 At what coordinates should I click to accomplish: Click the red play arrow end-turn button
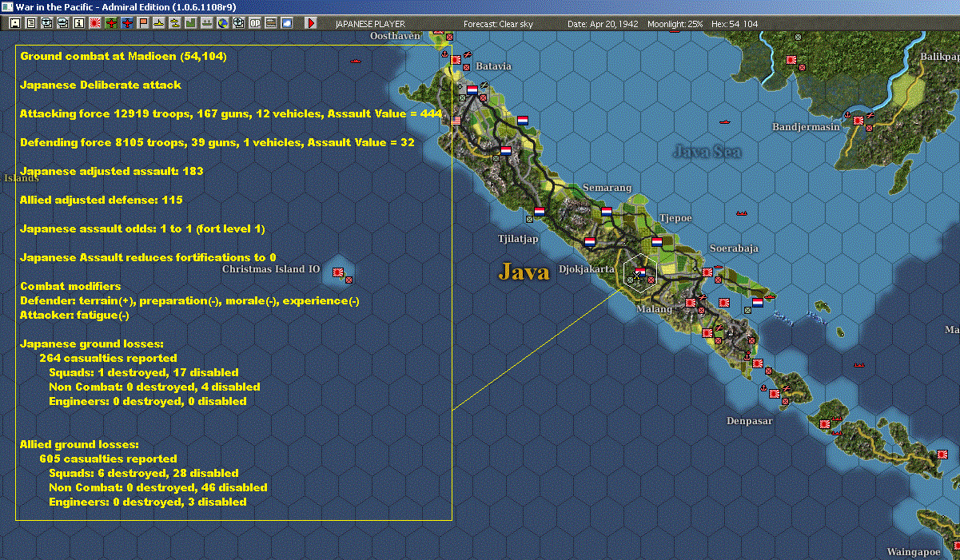[311, 23]
